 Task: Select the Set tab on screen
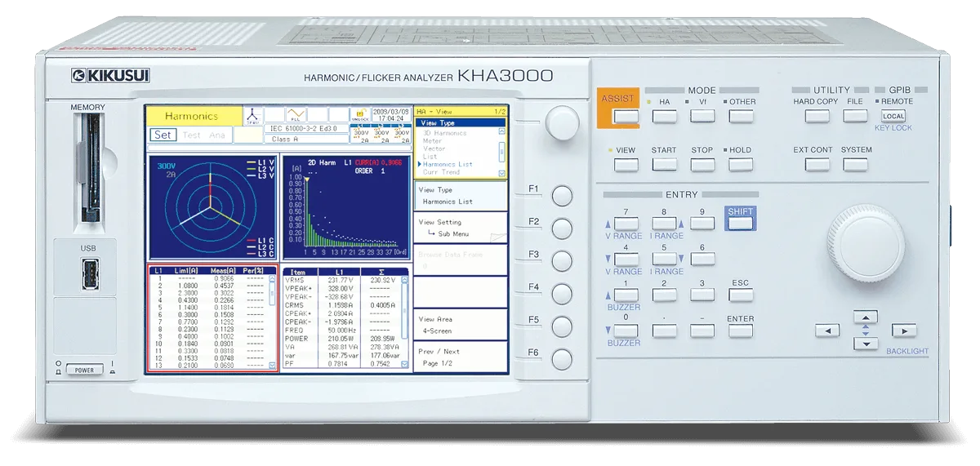coord(163,135)
